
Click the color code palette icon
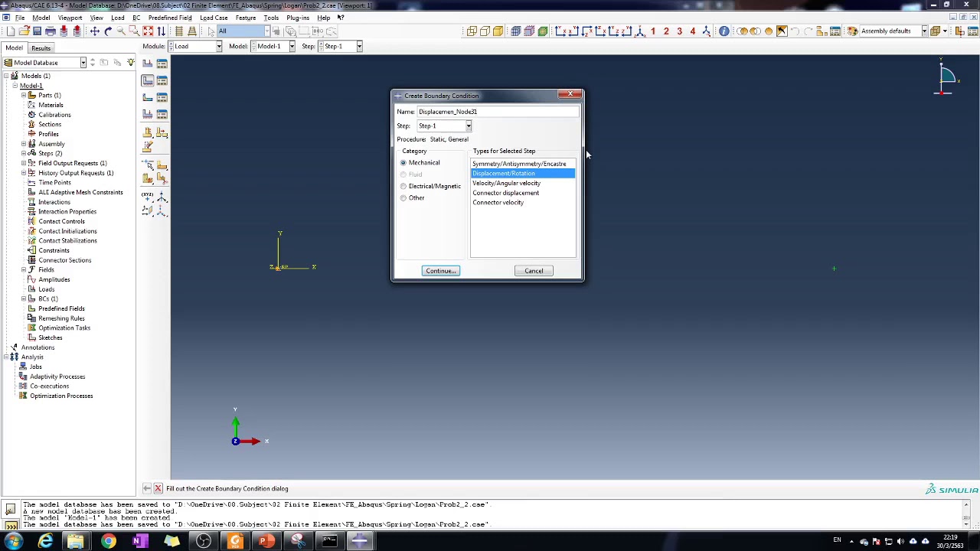pyautogui.click(x=852, y=31)
